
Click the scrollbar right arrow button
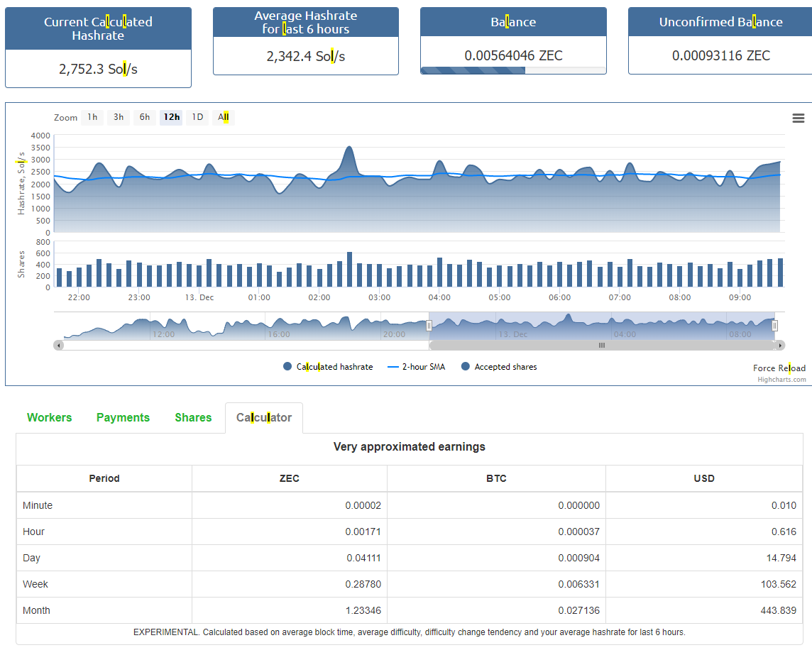pos(780,346)
